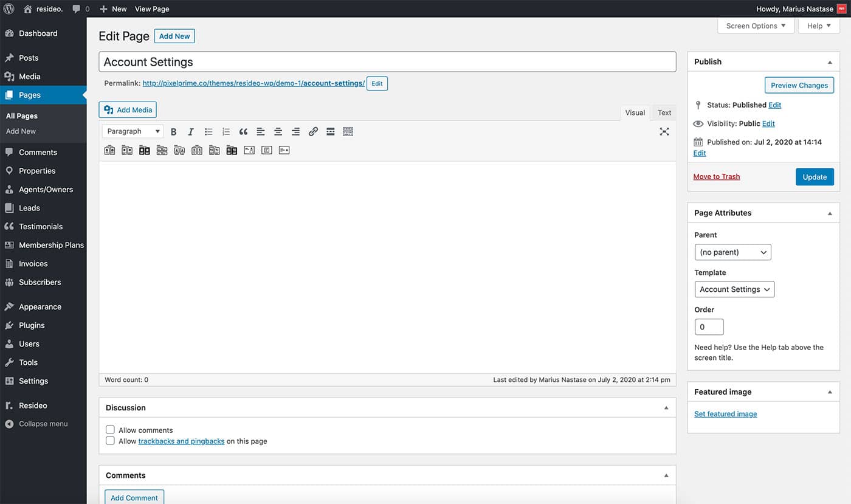This screenshot has height=504, width=851.
Task: Insert a numbered list
Action: tap(226, 131)
